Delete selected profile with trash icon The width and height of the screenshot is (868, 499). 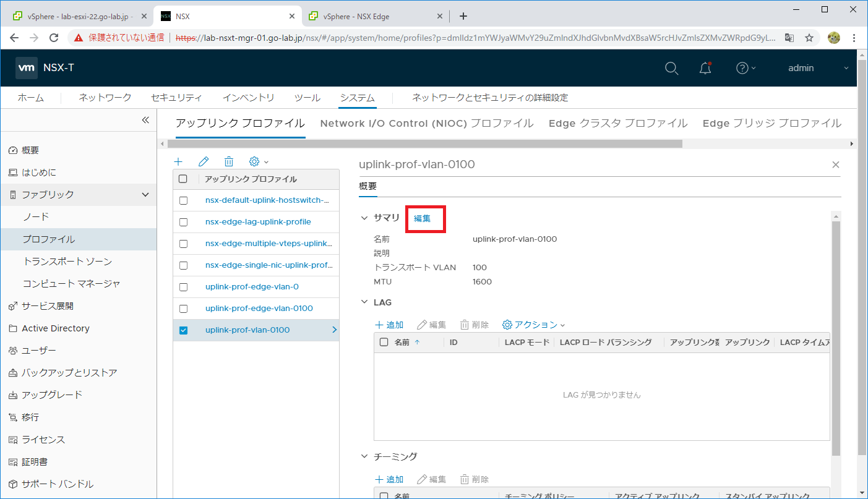(x=229, y=161)
